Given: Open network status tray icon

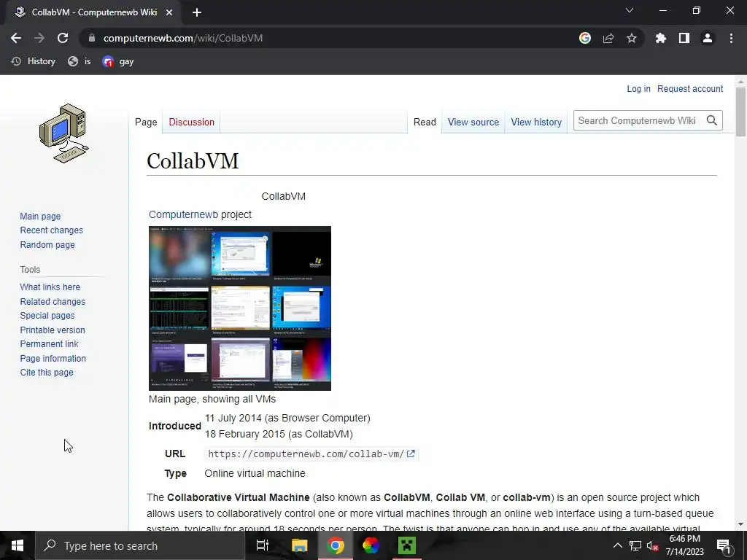Looking at the screenshot, I should click(635, 545).
